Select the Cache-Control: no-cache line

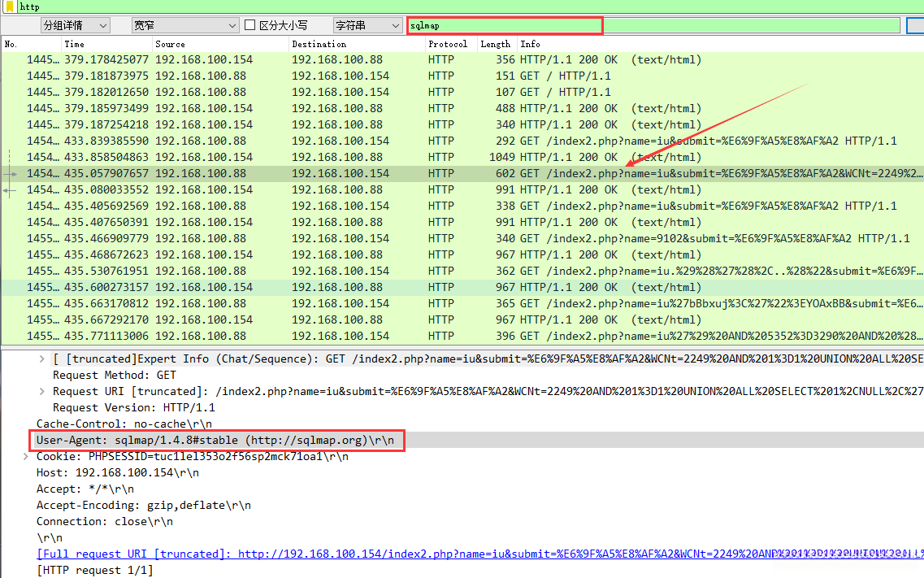point(124,424)
